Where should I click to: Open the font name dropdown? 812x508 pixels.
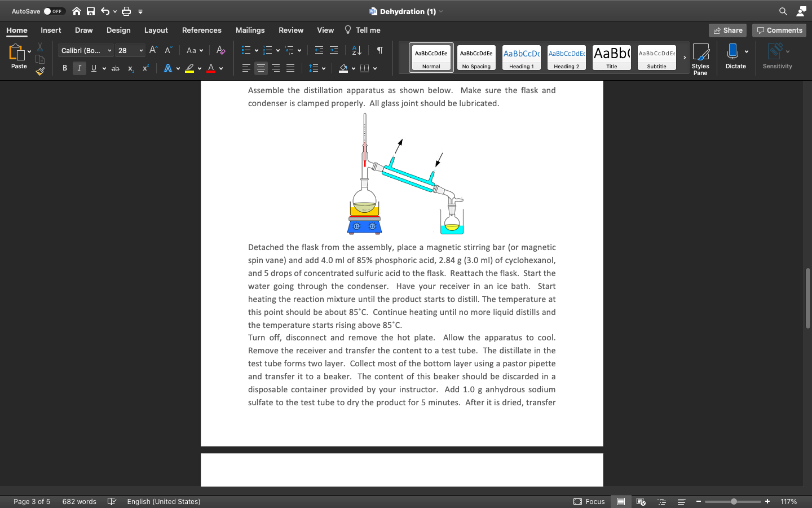point(109,51)
